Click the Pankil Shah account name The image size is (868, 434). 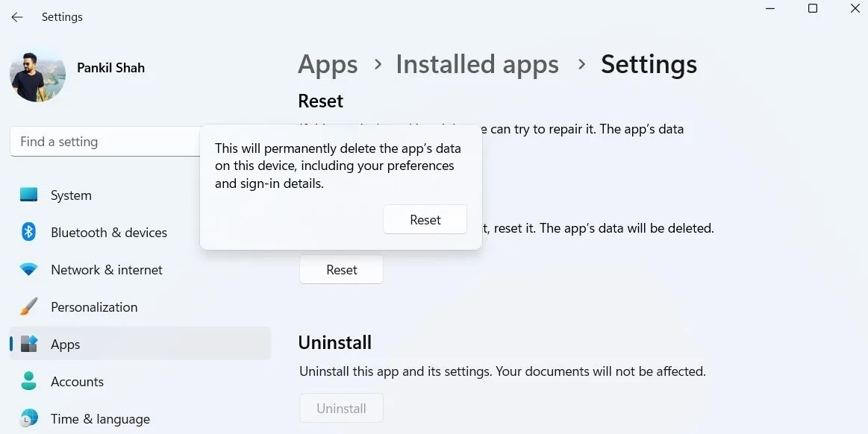coord(110,67)
